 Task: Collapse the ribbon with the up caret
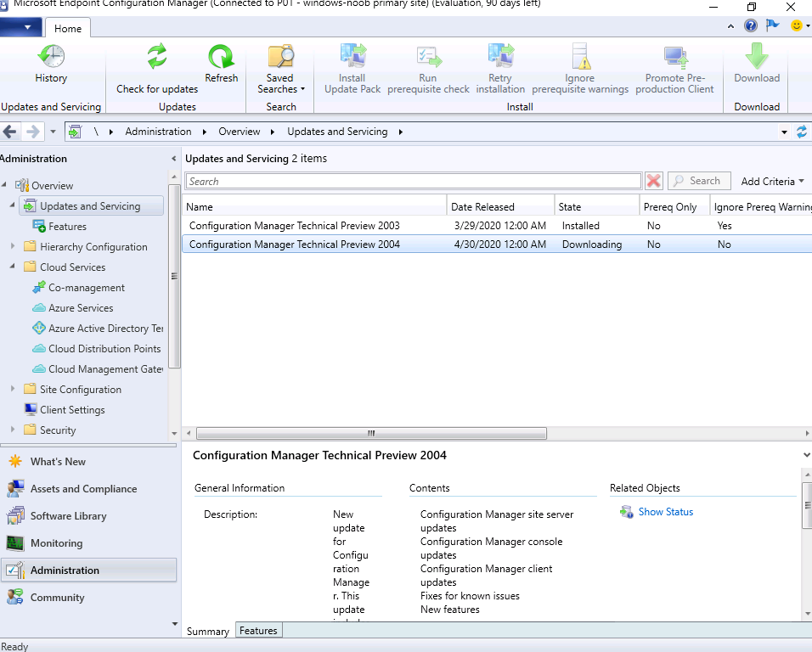click(730, 25)
